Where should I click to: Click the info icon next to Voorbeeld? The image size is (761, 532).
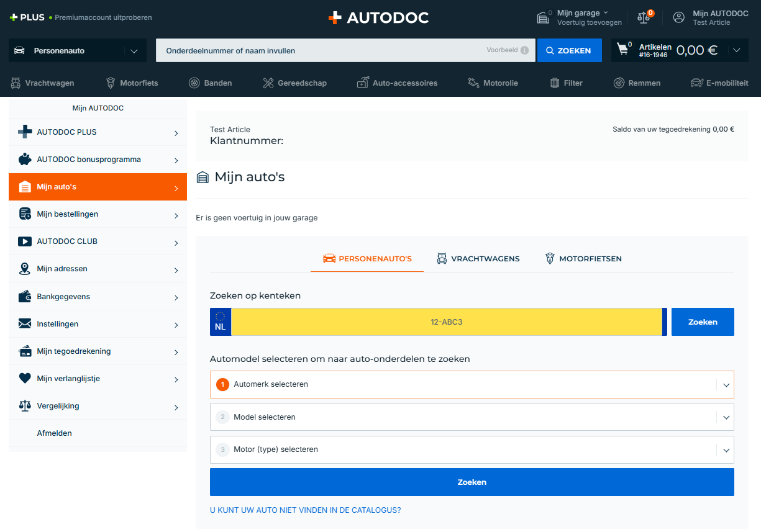click(x=524, y=50)
